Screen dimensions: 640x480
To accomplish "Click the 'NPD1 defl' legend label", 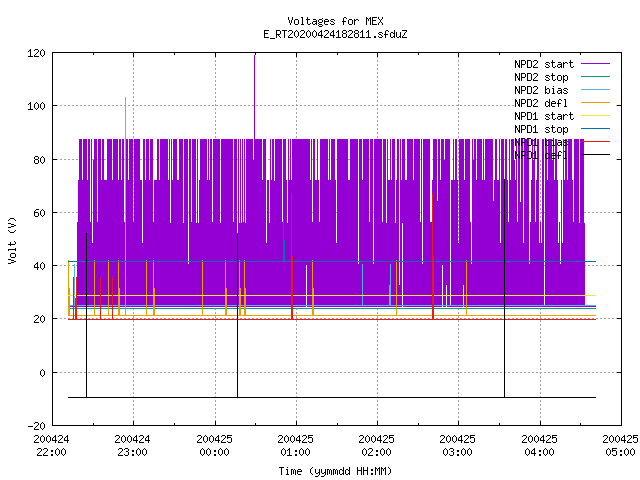I will coord(541,156).
